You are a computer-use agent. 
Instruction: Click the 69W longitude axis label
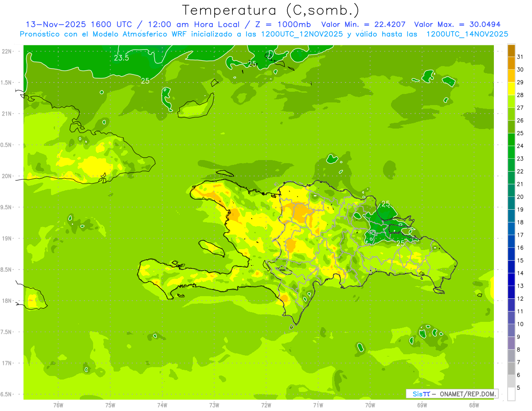422,405
